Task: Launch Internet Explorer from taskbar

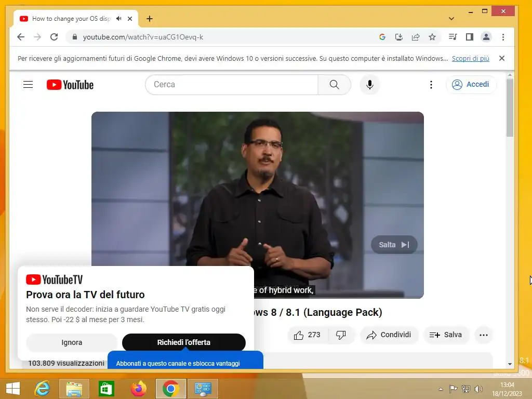Action: click(x=43, y=388)
